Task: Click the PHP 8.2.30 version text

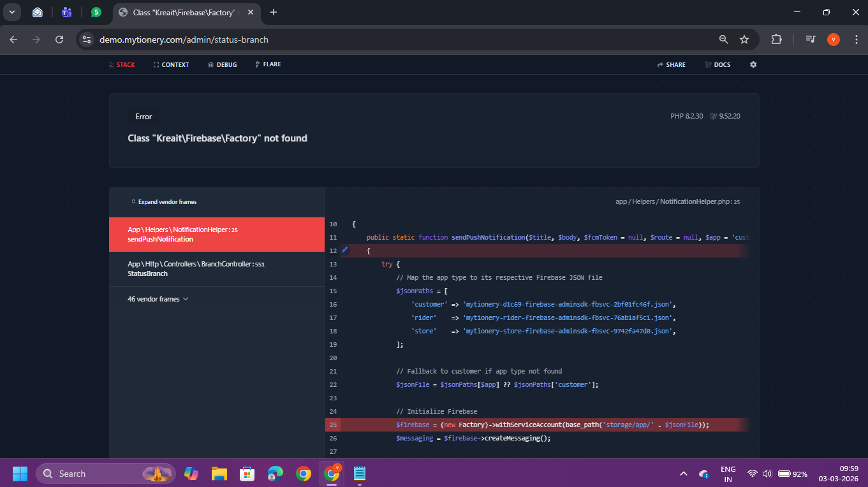Action: 686,116
